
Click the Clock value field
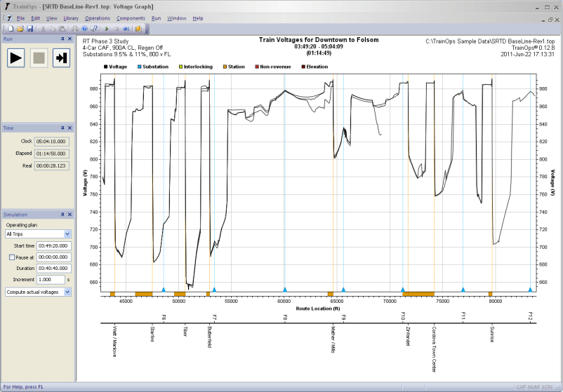tap(52, 142)
